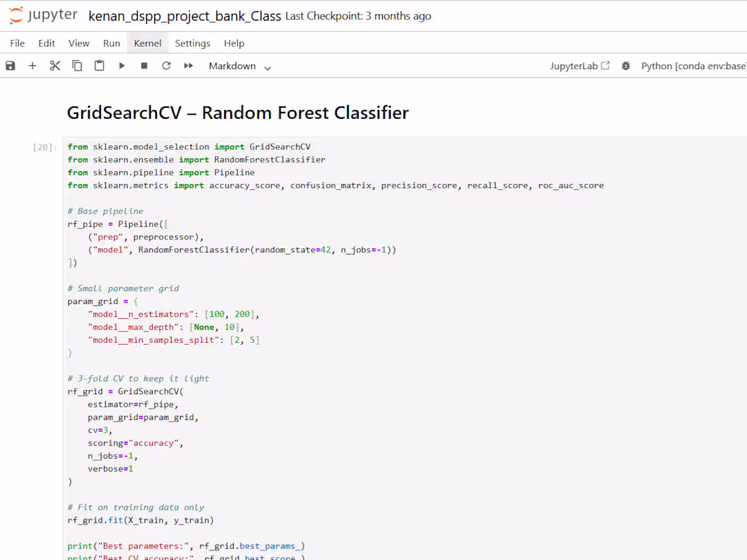This screenshot has height=560, width=747.
Task: Click the 'param_grid = {' line
Action: (x=103, y=301)
